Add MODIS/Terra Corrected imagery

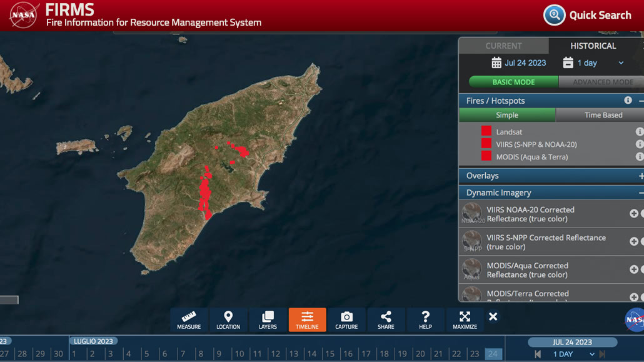point(634,297)
